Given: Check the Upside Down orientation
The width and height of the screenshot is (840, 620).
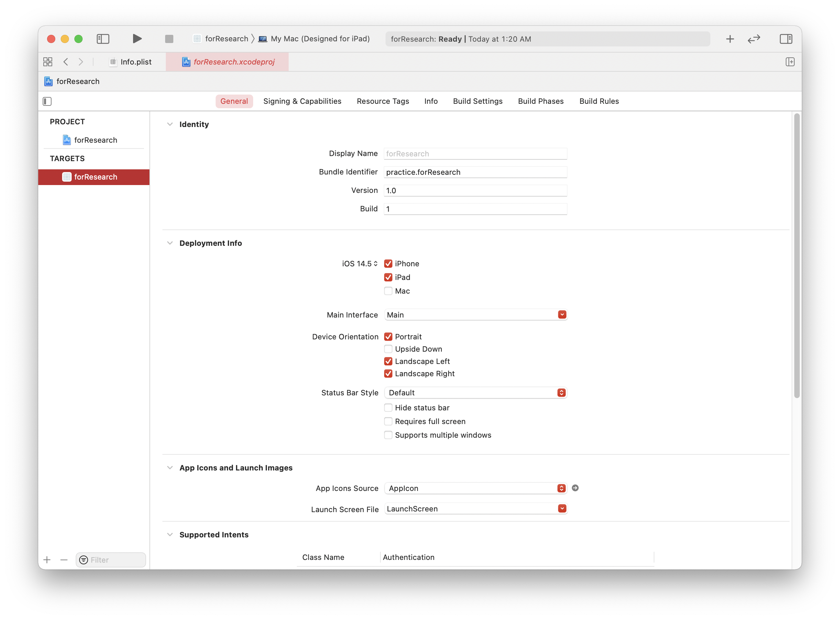Looking at the screenshot, I should click(388, 349).
